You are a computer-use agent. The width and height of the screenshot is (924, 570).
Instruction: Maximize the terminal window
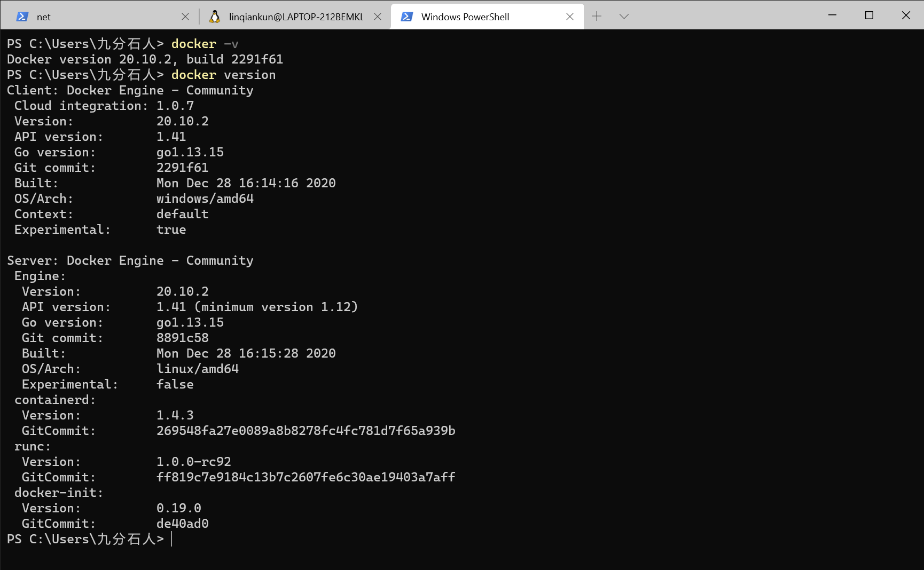pyautogui.click(x=869, y=15)
